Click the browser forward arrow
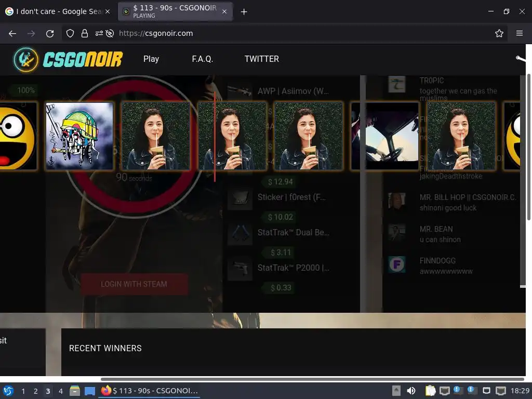532x399 pixels. tap(31, 33)
